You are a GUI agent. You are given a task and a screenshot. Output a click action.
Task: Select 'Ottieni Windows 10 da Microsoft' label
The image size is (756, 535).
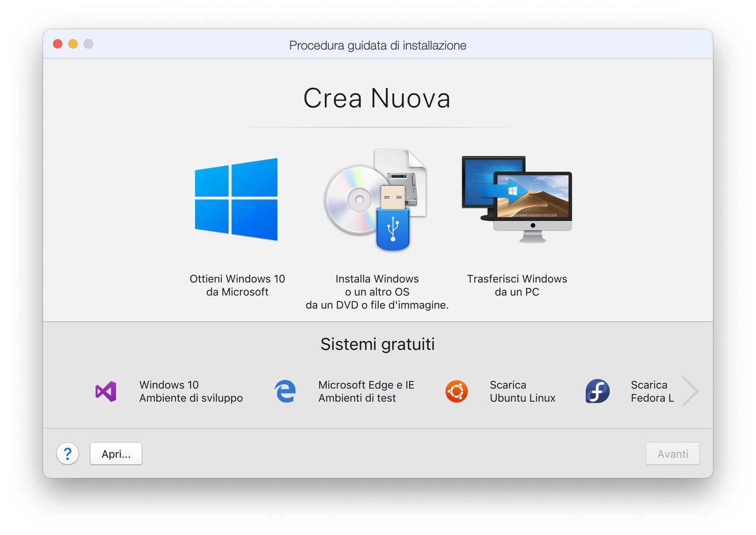click(x=237, y=285)
